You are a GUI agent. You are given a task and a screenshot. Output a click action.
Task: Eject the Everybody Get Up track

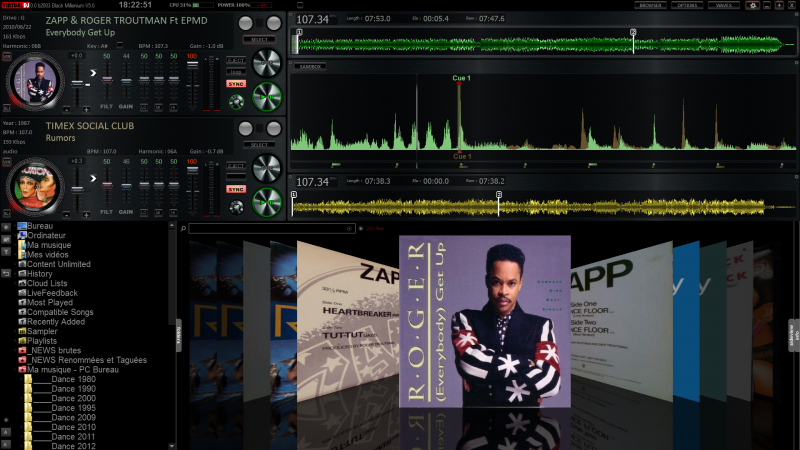[236, 60]
